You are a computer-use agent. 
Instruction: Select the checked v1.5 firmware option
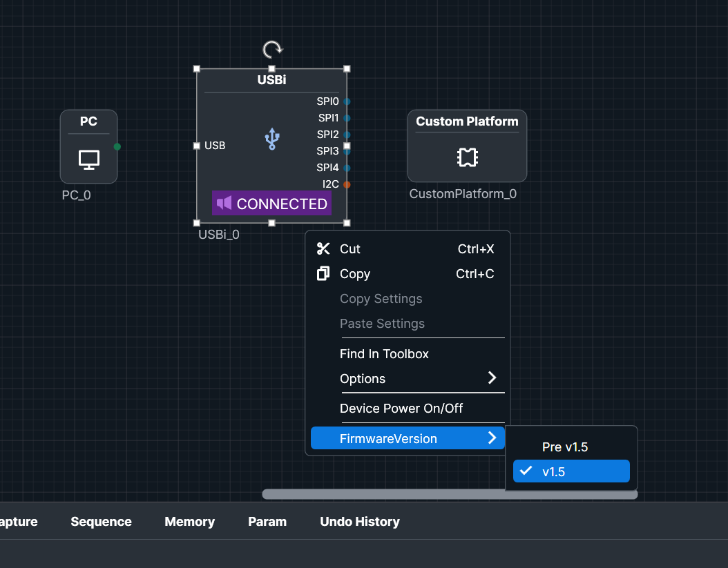tap(571, 471)
